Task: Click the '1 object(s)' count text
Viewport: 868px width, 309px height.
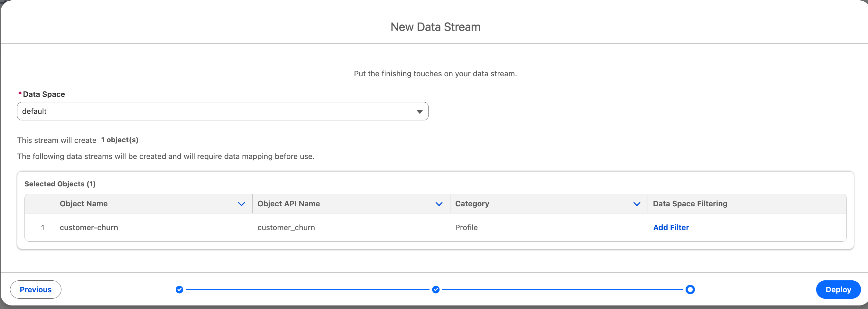Action: [x=120, y=140]
